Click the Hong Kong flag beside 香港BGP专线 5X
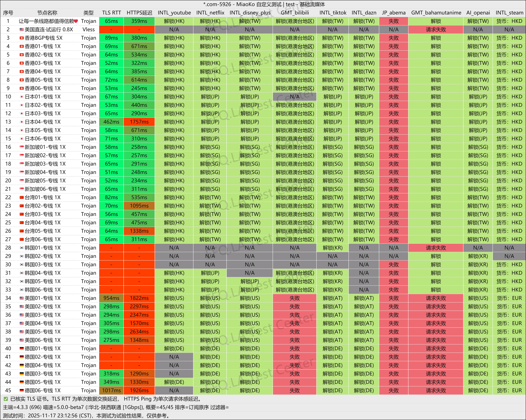 (x=22, y=38)
